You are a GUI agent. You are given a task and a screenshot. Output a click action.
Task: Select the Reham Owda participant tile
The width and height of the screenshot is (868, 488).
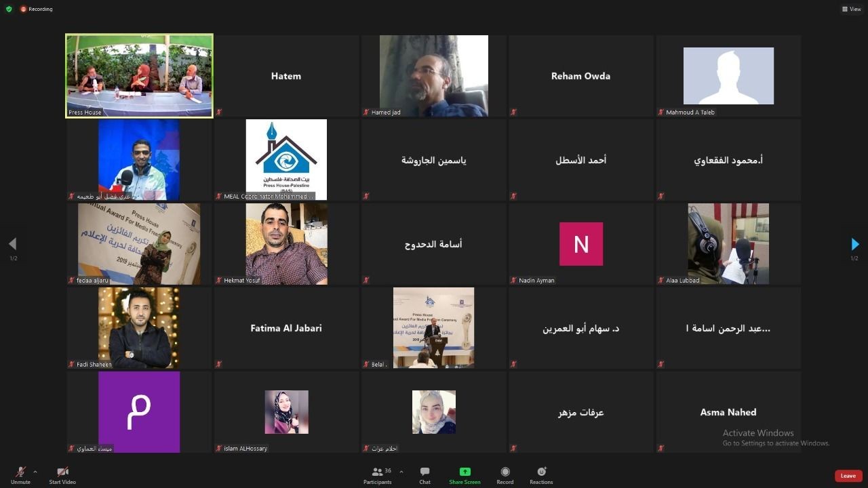point(581,76)
